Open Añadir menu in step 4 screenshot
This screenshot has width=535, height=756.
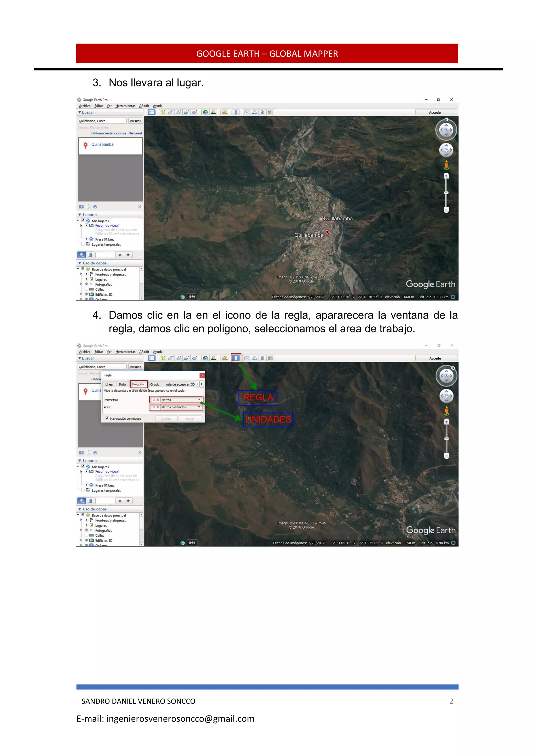144,352
